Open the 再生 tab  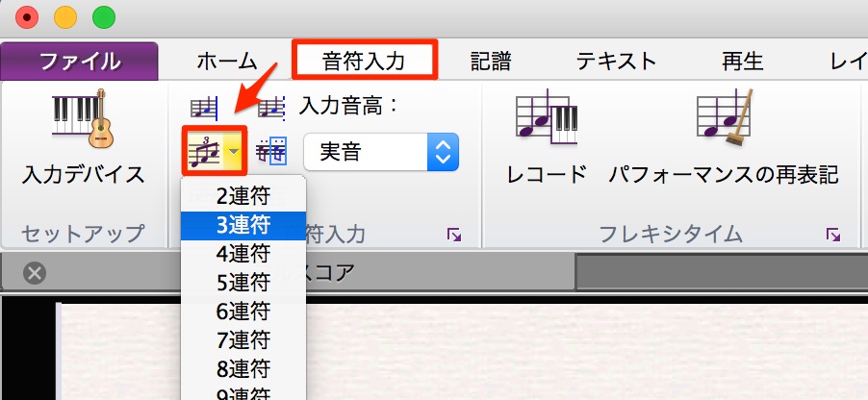742,61
